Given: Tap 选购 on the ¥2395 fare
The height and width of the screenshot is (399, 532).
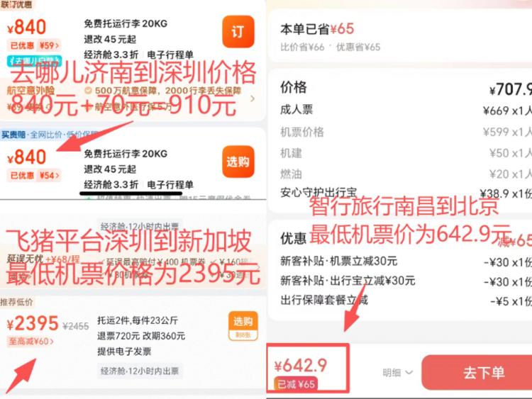Looking at the screenshot, I should click(243, 325).
